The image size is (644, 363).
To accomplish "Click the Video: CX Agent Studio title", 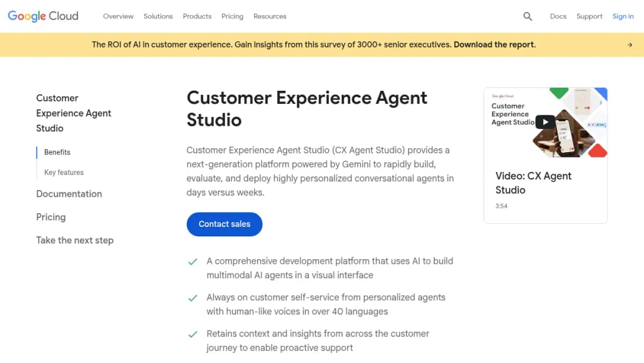I will click(x=533, y=183).
